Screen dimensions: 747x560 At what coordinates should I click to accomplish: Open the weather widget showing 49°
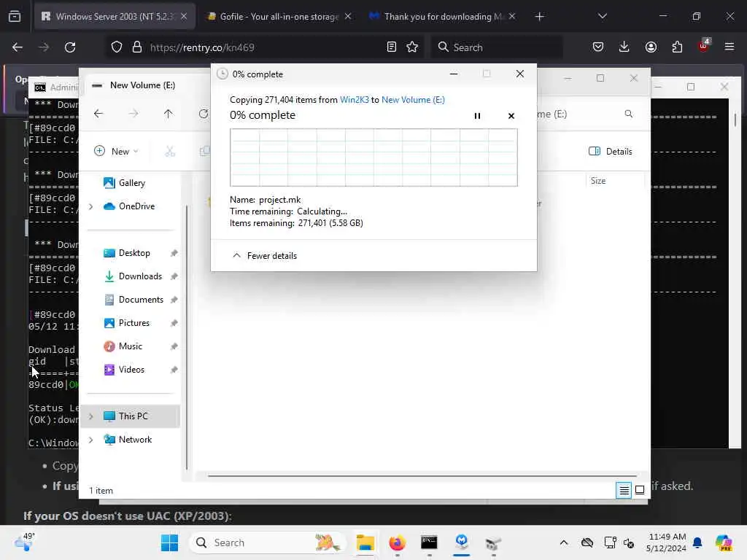click(x=24, y=542)
